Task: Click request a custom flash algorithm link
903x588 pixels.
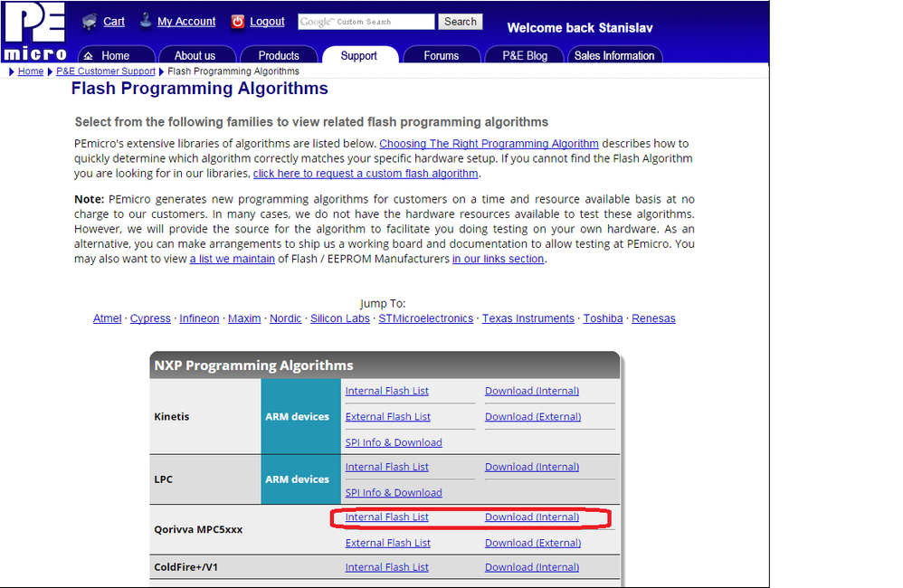Action: (366, 174)
